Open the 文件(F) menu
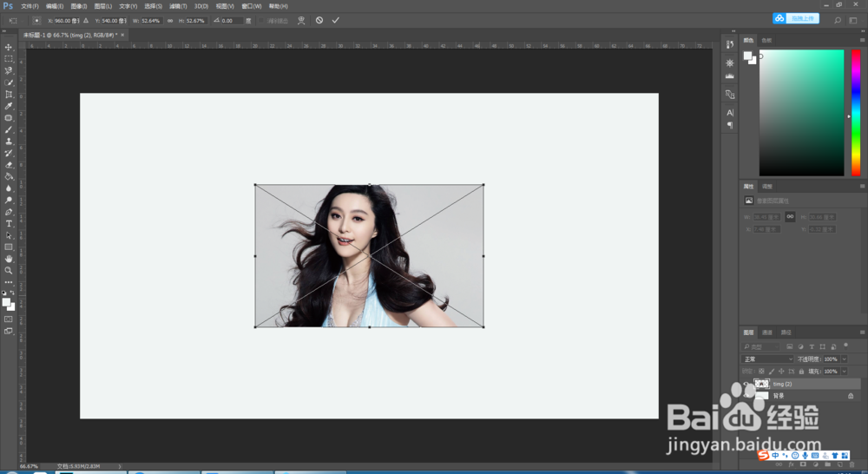Viewport: 868px width, 474px height. pos(30,6)
